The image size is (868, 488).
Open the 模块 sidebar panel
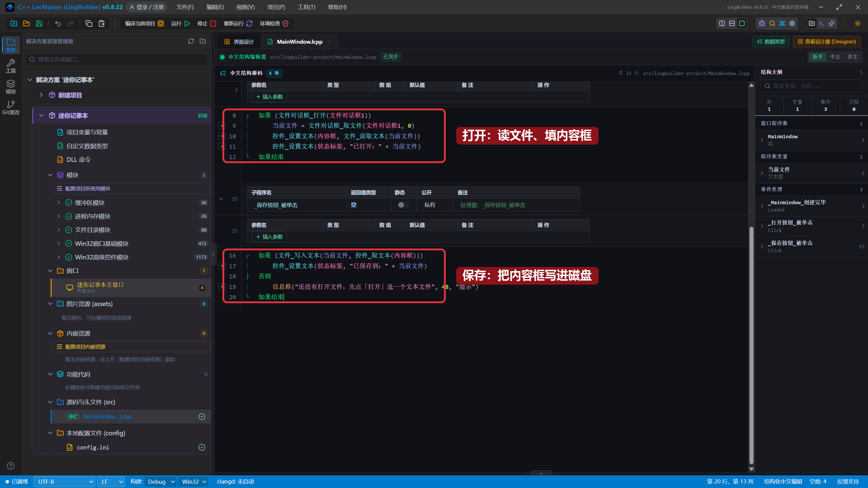click(x=11, y=87)
